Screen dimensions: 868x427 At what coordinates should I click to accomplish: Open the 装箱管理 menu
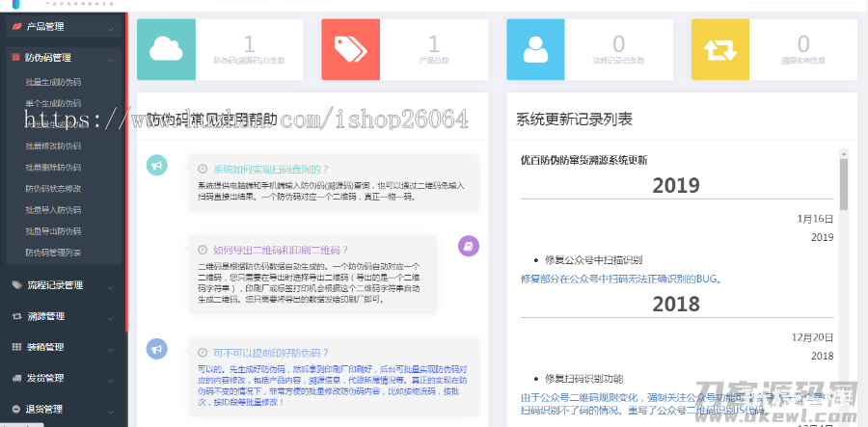64,347
